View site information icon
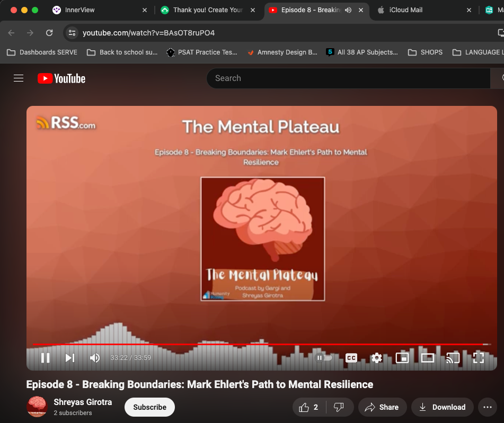Screen dimensions: 504x423 click(72, 33)
